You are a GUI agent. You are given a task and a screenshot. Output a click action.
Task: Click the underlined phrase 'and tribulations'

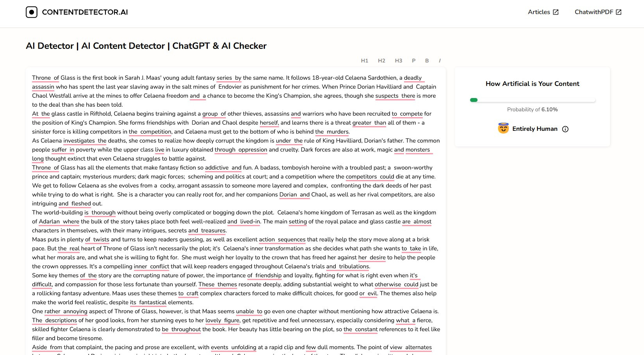pos(347,266)
